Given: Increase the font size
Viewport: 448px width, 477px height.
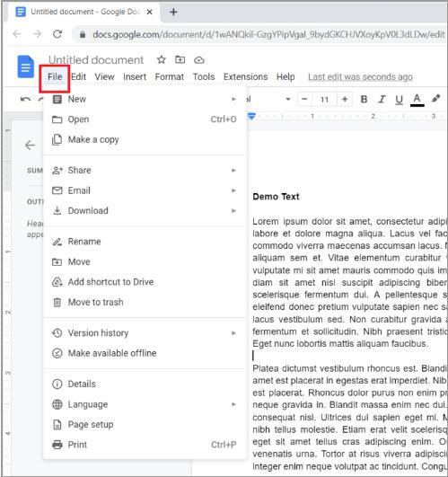Looking at the screenshot, I should coord(345,99).
